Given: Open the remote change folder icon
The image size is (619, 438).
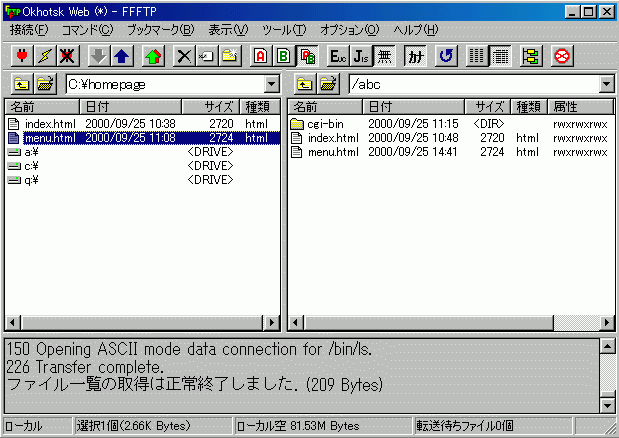Looking at the screenshot, I should click(328, 84).
